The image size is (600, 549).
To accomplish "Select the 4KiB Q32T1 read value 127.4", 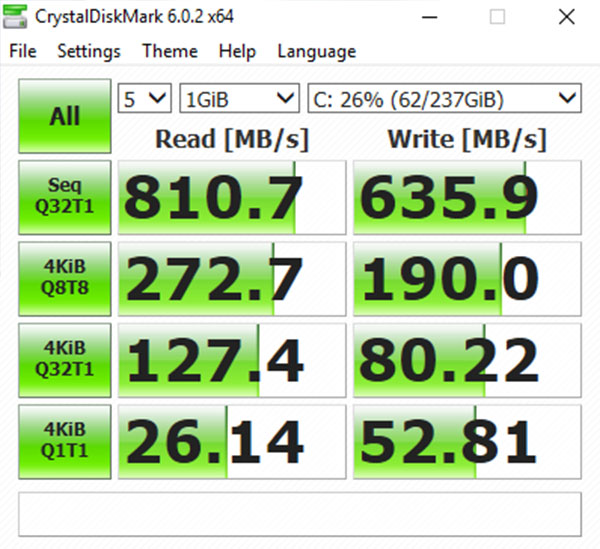I will click(232, 360).
